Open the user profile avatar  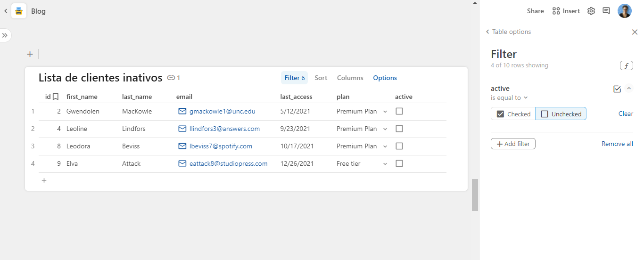click(625, 11)
